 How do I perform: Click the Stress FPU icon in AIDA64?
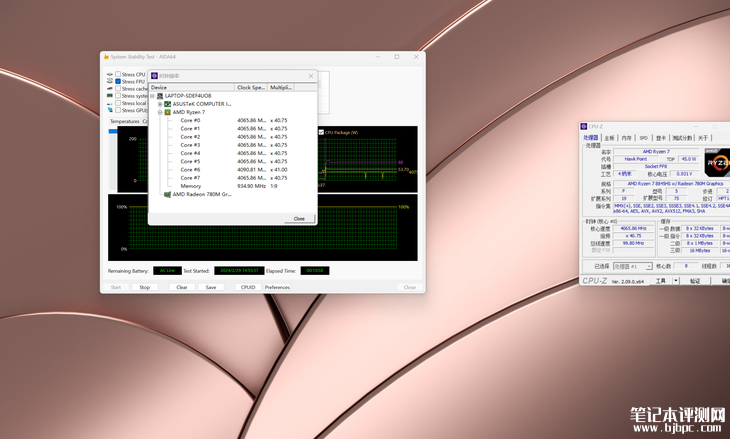pos(110,81)
